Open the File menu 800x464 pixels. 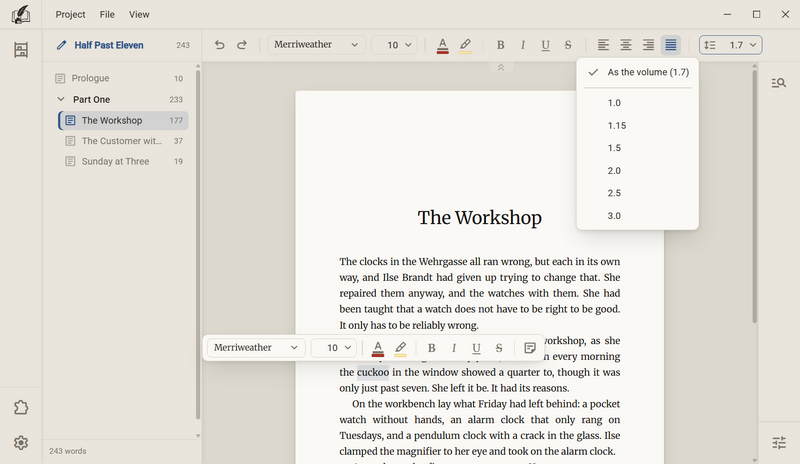coord(107,14)
